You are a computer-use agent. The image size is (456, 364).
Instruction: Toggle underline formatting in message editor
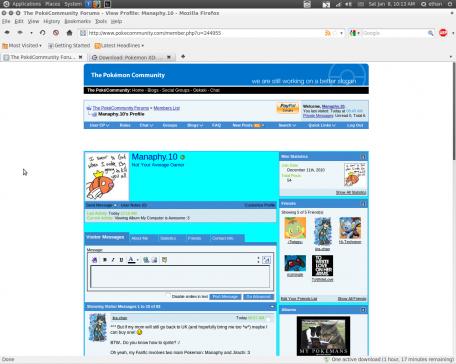(x=121, y=260)
